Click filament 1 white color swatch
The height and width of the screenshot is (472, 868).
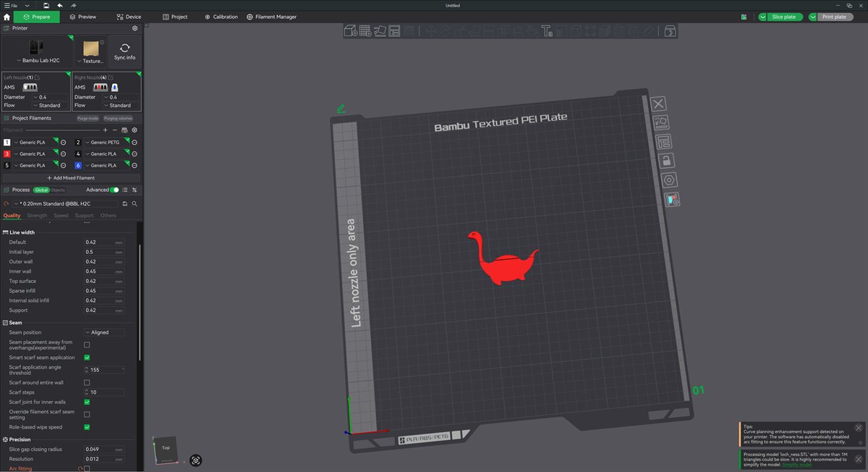tap(7, 143)
